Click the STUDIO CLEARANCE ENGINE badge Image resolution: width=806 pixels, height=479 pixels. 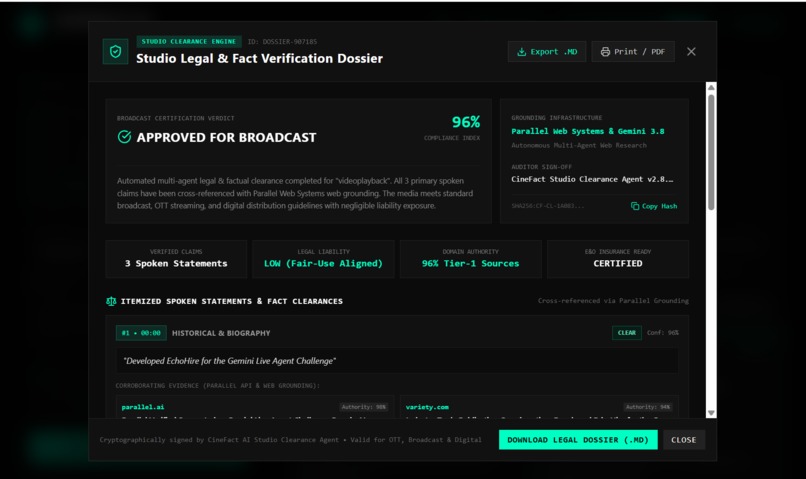(189, 42)
